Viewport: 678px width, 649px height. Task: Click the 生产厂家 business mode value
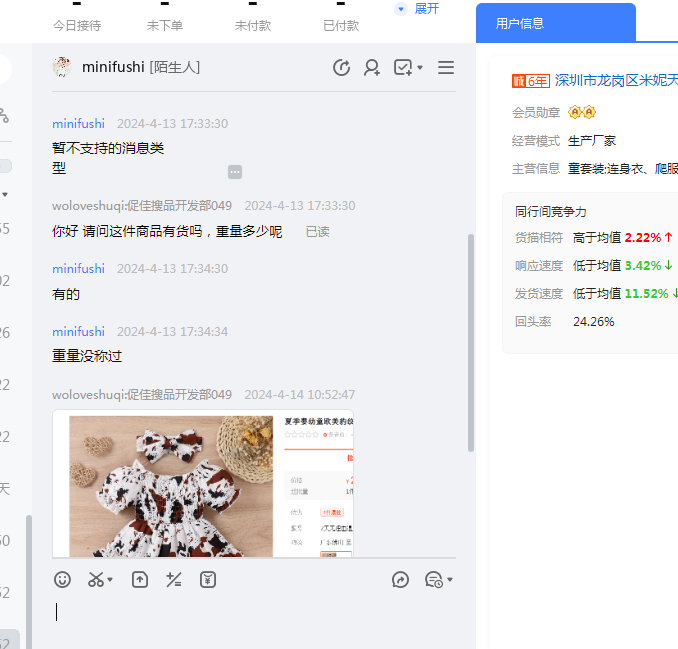coord(592,141)
